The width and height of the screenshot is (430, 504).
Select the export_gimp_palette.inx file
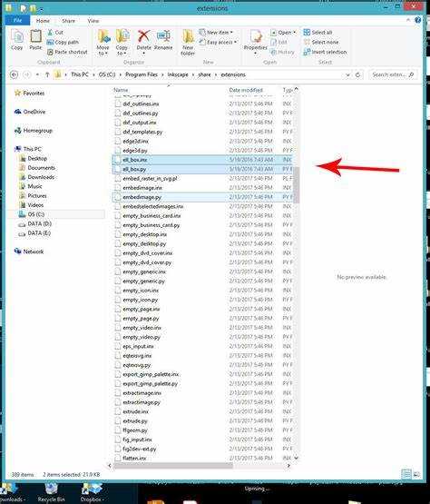(x=202, y=374)
